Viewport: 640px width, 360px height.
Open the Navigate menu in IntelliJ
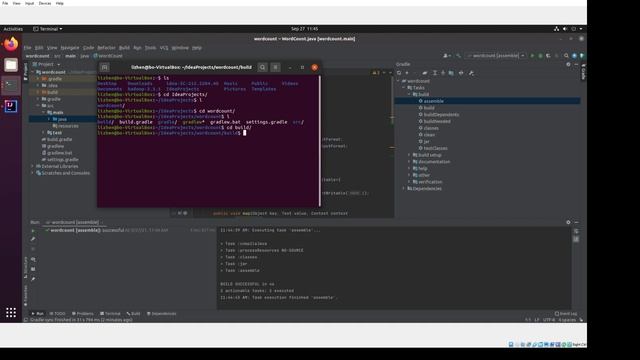pyautogui.click(x=70, y=48)
